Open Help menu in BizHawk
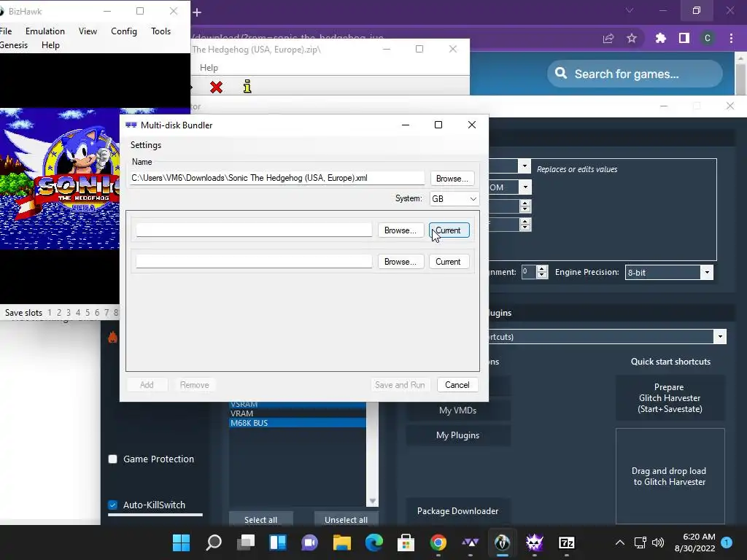This screenshot has width=747, height=560. coord(50,44)
